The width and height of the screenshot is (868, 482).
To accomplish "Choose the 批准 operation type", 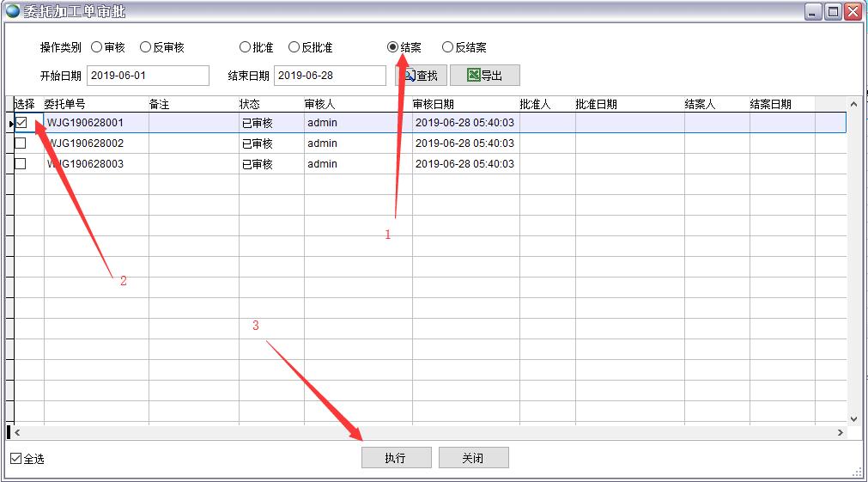I will [245, 47].
